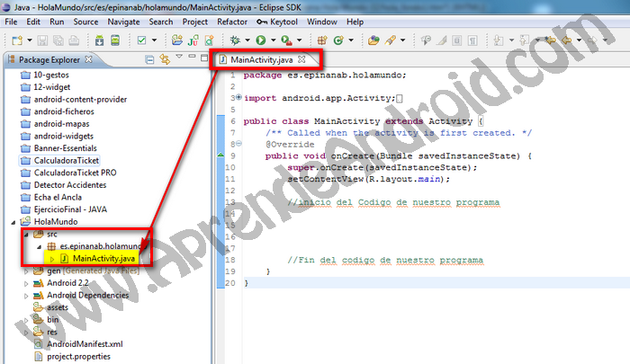This screenshot has height=364, width=630.
Task: Open the New wizard dropdown arrow
Action: pyautogui.click(x=30, y=40)
